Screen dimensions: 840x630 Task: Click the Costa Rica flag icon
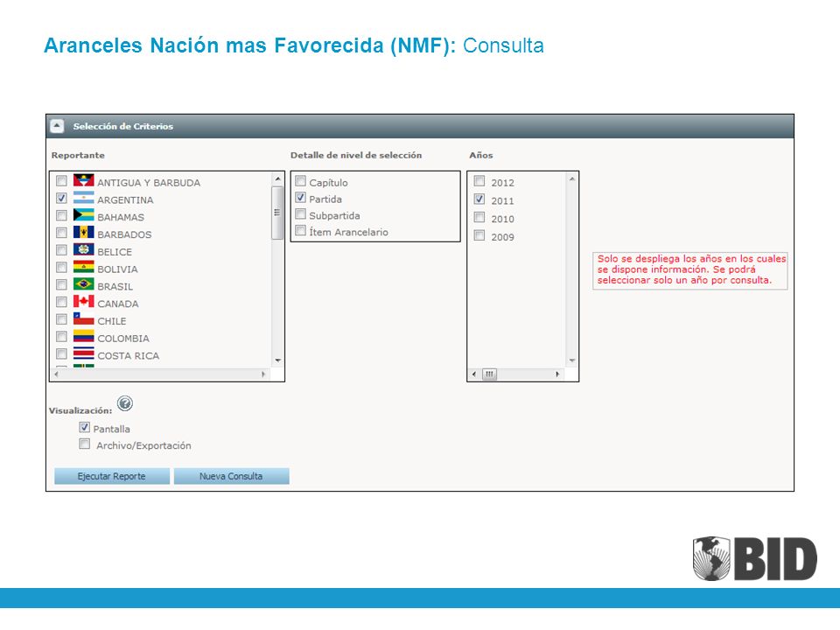[84, 353]
